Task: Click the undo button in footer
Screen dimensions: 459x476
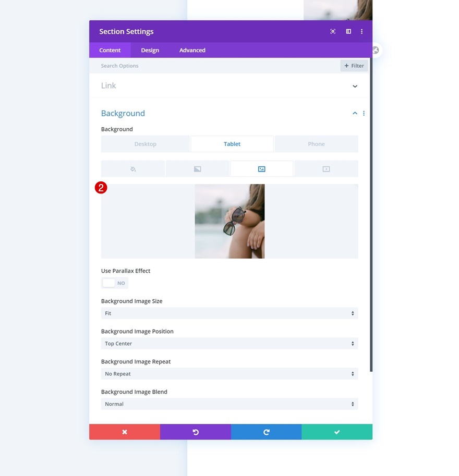Action: [x=196, y=432]
